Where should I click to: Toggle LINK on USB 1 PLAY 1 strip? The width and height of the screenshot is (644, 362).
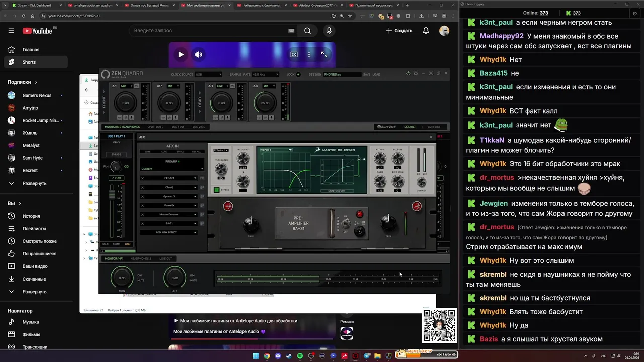click(128, 244)
